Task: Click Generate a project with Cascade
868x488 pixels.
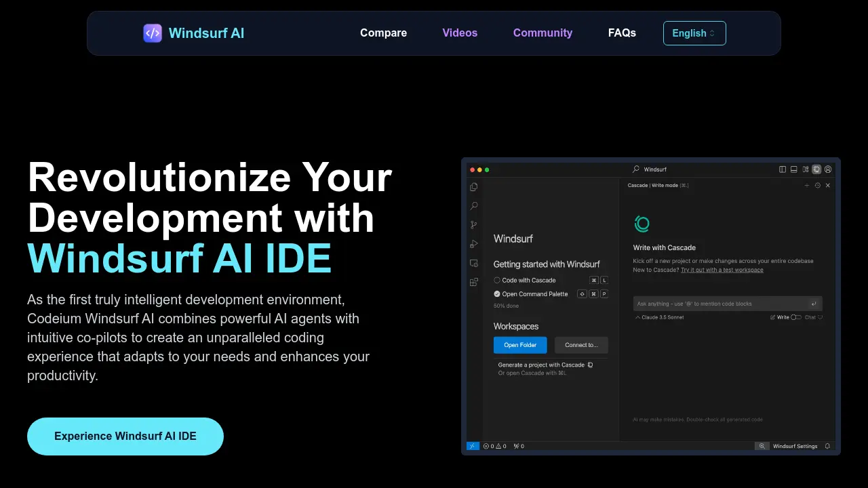Action: click(545, 365)
